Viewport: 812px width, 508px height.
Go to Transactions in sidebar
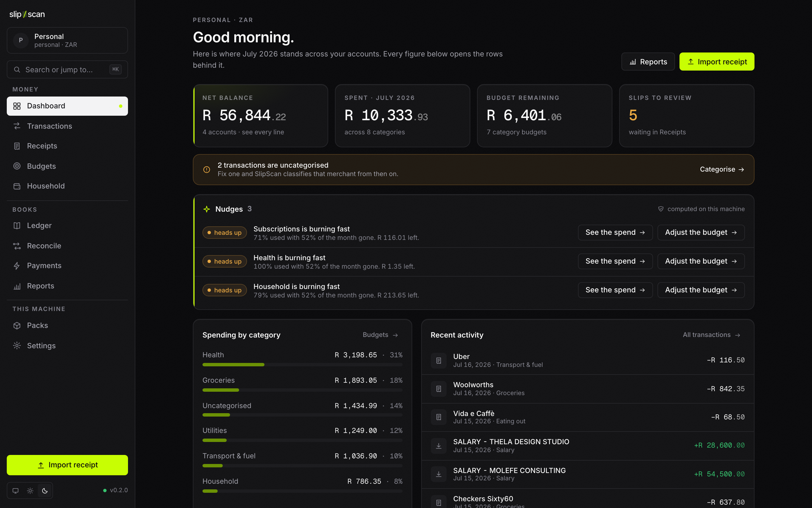point(67,126)
